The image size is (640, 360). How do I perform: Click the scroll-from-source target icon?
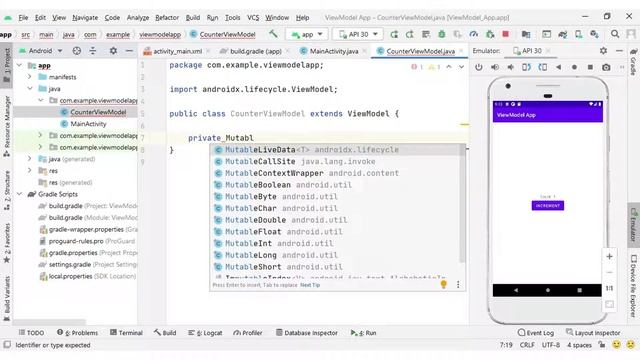77,51
